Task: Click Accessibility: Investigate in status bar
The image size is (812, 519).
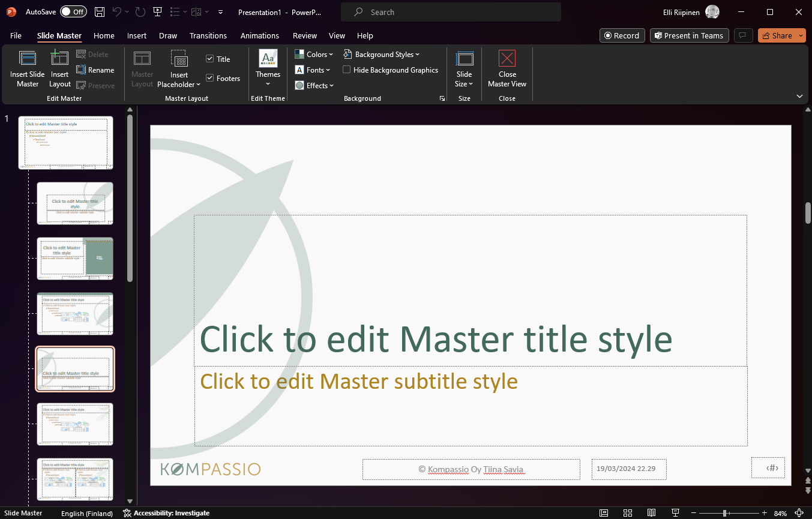Action: coord(166,513)
